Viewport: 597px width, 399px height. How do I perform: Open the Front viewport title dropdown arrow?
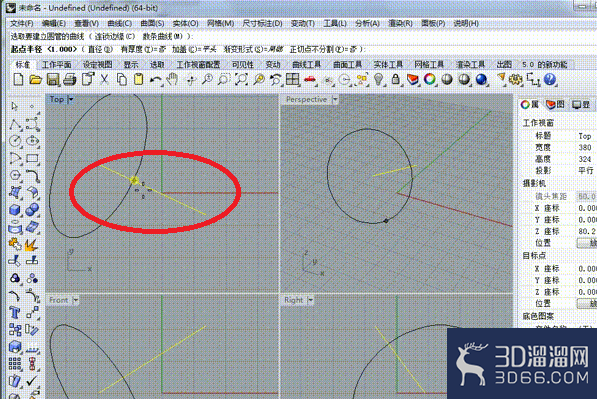(x=75, y=300)
